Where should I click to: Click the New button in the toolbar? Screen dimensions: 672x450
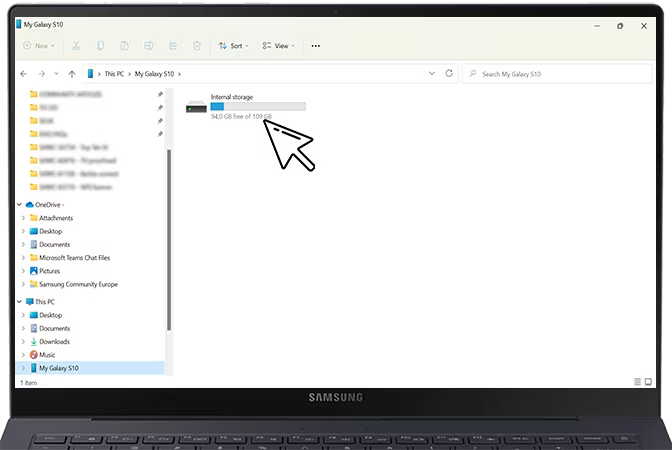[x=39, y=45]
